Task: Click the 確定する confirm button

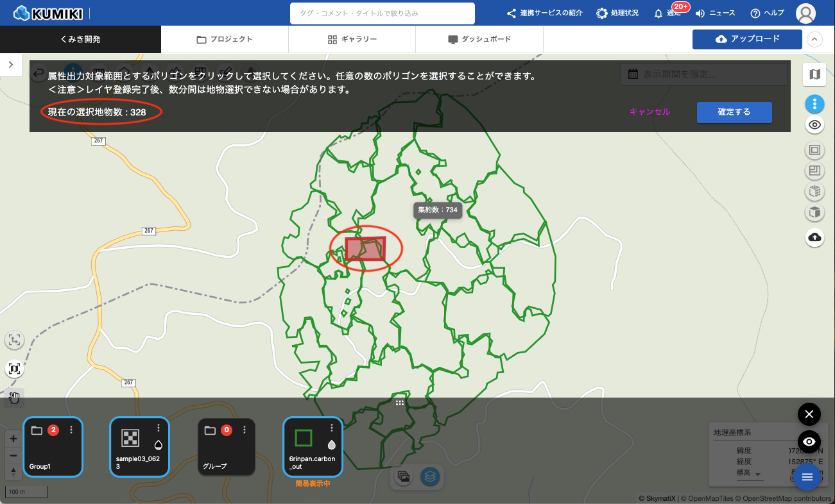Action: click(x=734, y=112)
